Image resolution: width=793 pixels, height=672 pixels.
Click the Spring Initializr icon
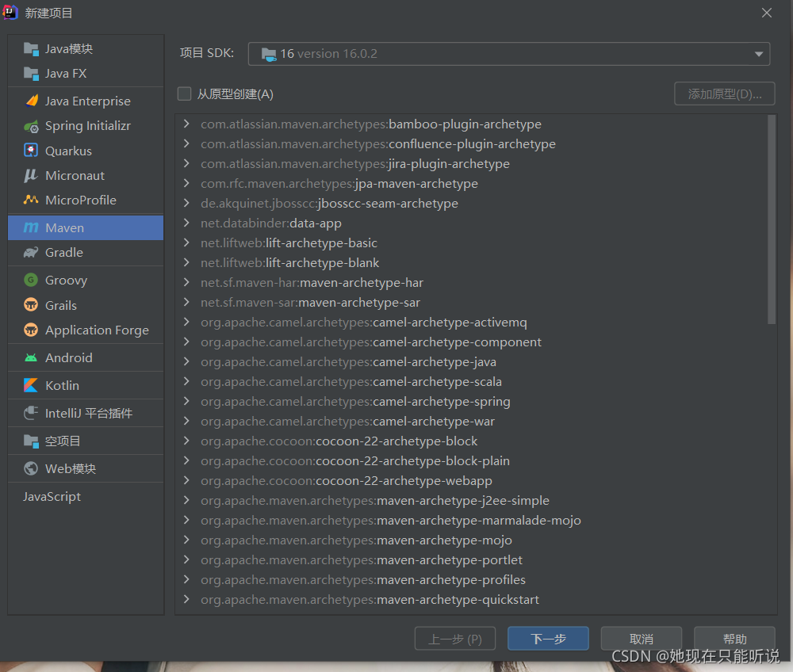click(32, 126)
